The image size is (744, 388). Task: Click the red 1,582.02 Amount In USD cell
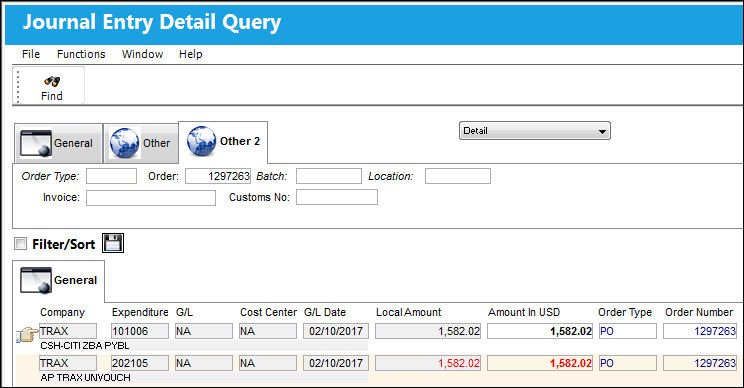click(540, 363)
